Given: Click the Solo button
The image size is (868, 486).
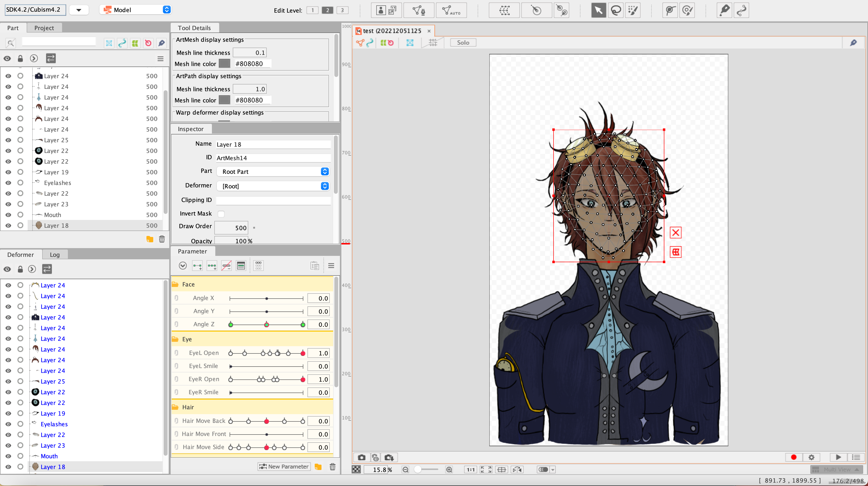Looking at the screenshot, I should (x=463, y=42).
